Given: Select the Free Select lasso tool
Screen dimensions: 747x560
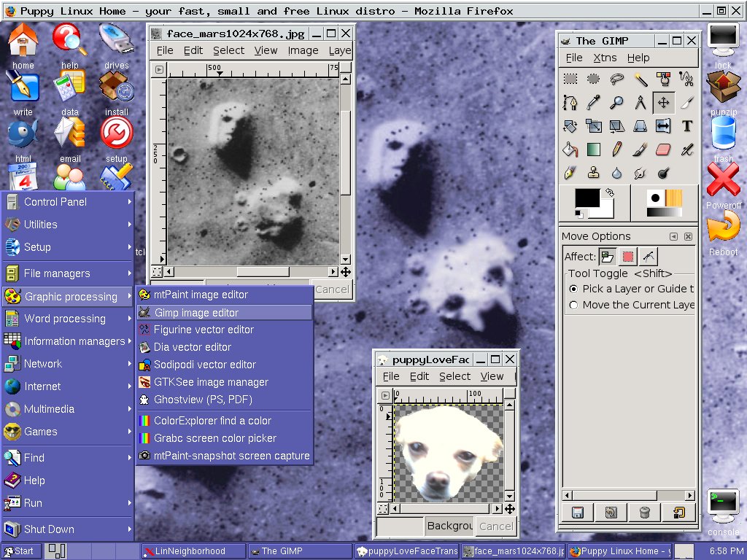Looking at the screenshot, I should [x=616, y=79].
